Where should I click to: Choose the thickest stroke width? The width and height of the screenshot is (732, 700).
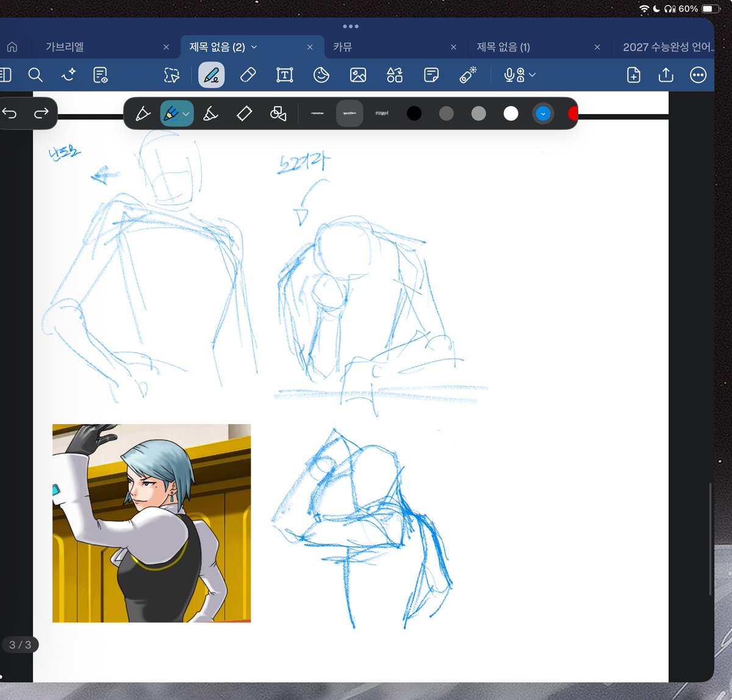point(382,114)
